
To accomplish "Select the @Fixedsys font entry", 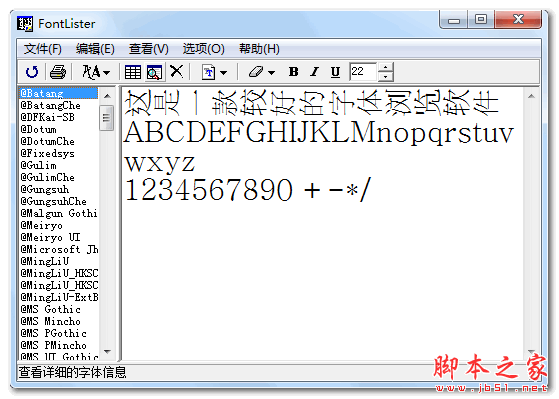I will (x=58, y=153).
